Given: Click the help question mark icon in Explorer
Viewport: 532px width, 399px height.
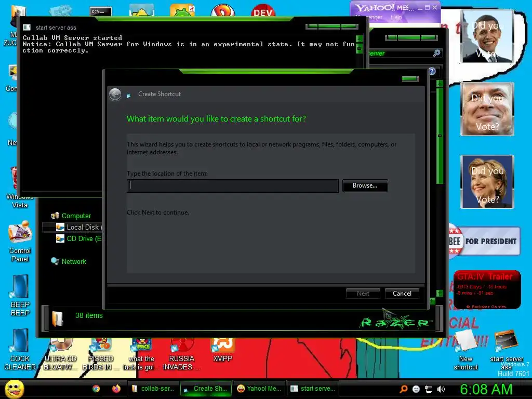Looking at the screenshot, I should (x=432, y=71).
